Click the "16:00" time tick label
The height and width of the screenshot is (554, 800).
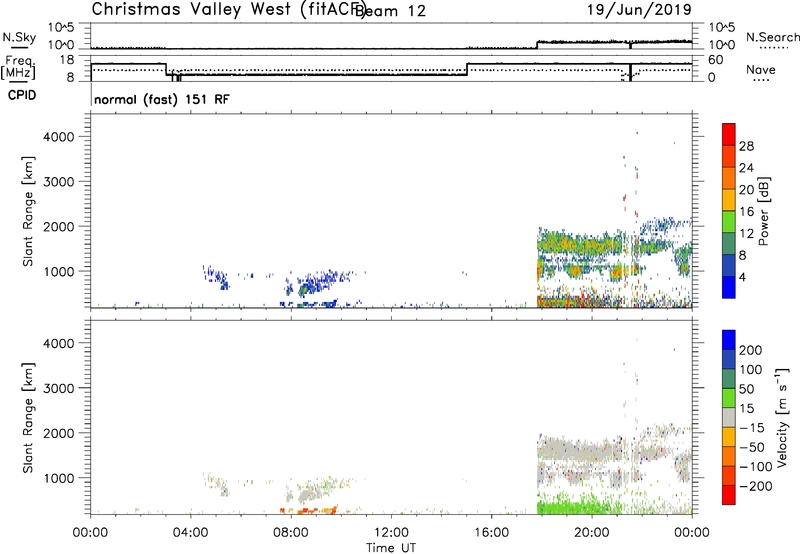coord(491,533)
